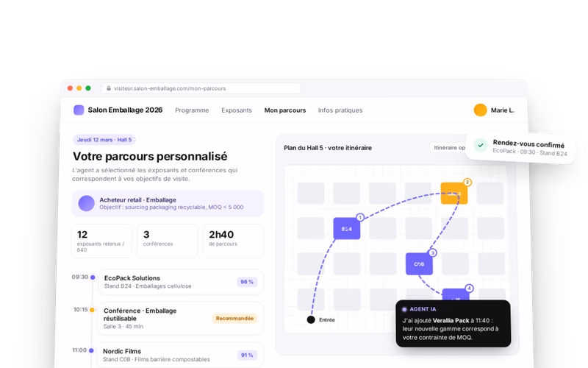Click step 2 marker on the route
Screen dimensions: 588x368
[467, 182]
